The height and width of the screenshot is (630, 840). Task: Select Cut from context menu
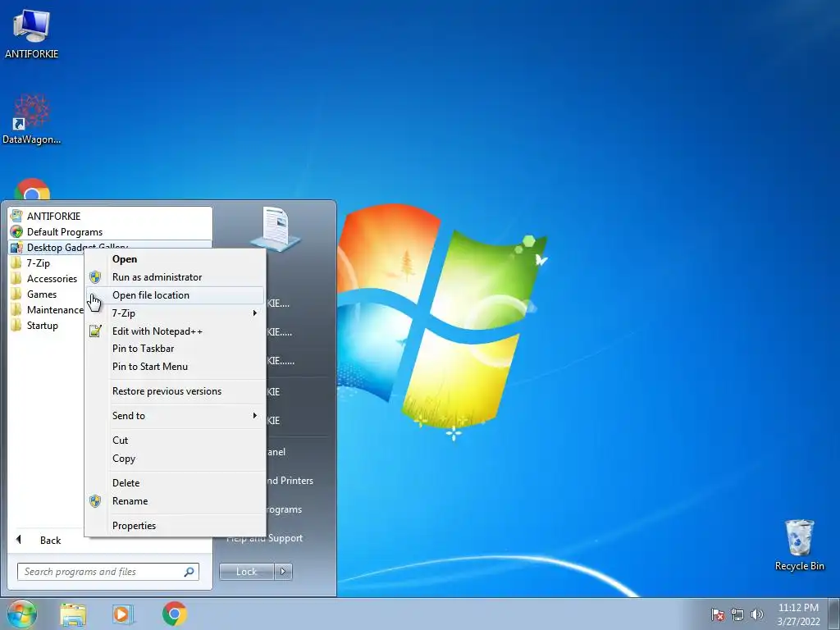(175, 441)
